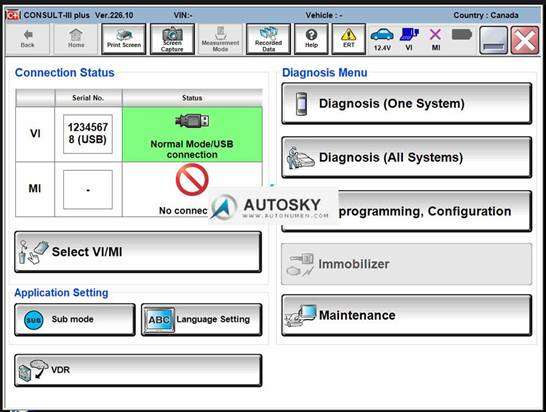The width and height of the screenshot is (546, 412).
Task: Click the 12.4V car battery voltage icon
Action: click(x=382, y=39)
